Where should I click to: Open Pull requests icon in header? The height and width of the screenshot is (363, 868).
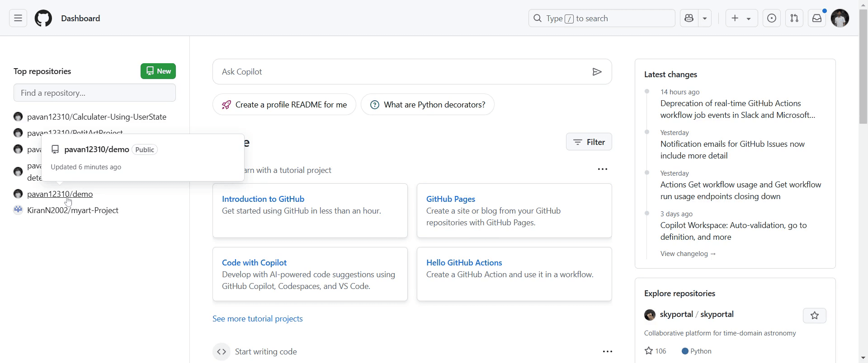coord(794,19)
